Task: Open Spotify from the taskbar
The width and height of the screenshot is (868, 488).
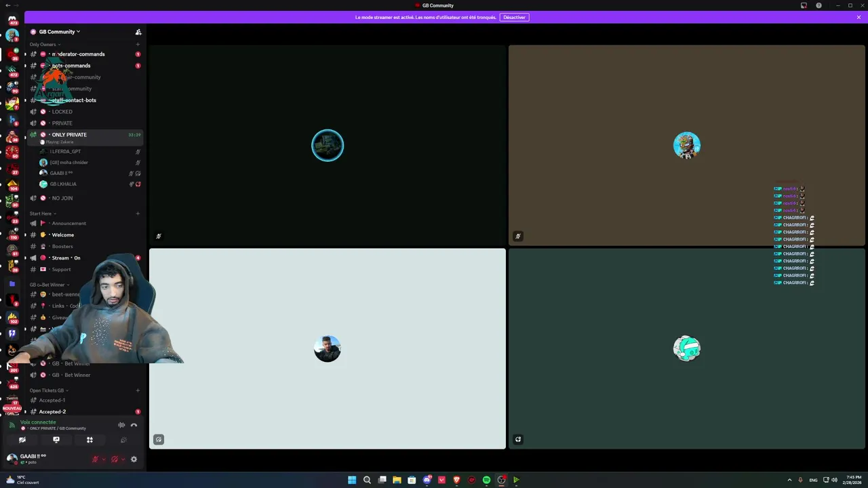Action: (486, 480)
